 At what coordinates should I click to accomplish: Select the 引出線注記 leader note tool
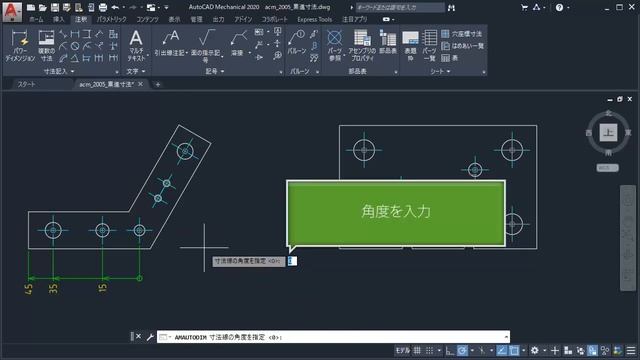coord(171,43)
